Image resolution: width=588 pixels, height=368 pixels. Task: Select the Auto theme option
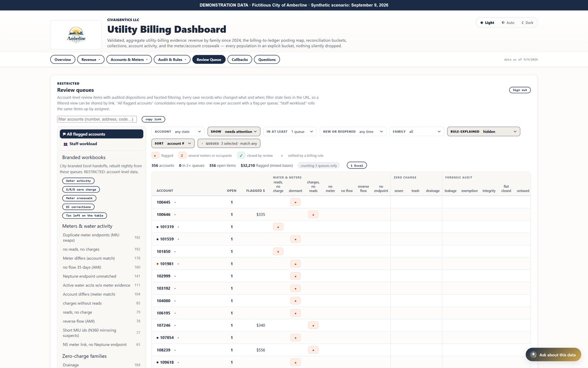pos(508,23)
